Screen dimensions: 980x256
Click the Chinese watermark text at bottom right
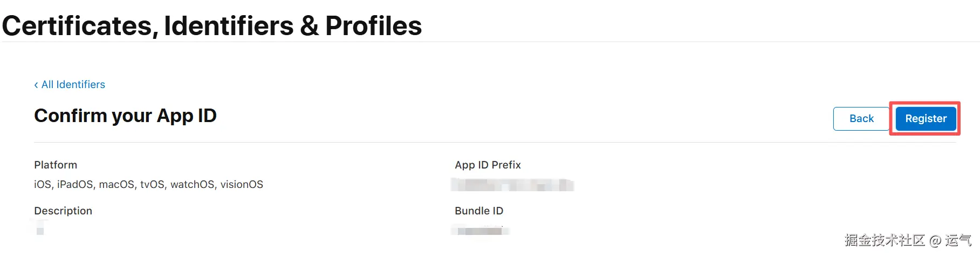[x=908, y=240]
